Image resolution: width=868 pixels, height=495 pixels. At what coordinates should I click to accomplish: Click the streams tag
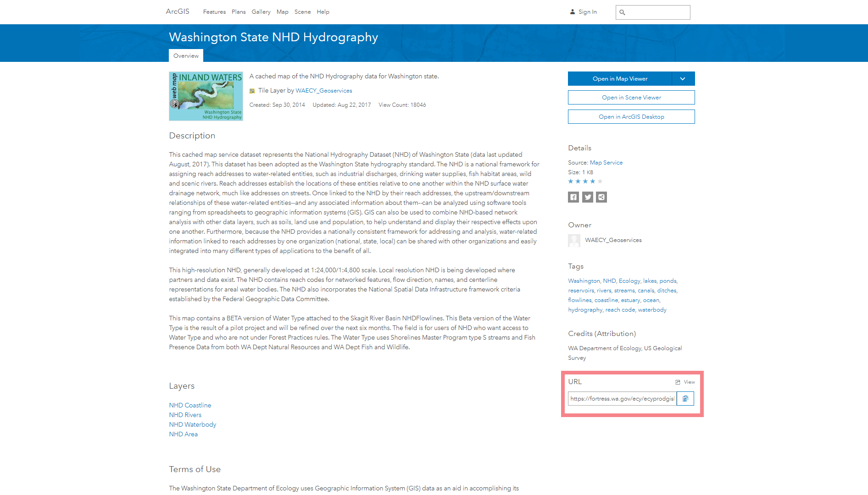624,291
